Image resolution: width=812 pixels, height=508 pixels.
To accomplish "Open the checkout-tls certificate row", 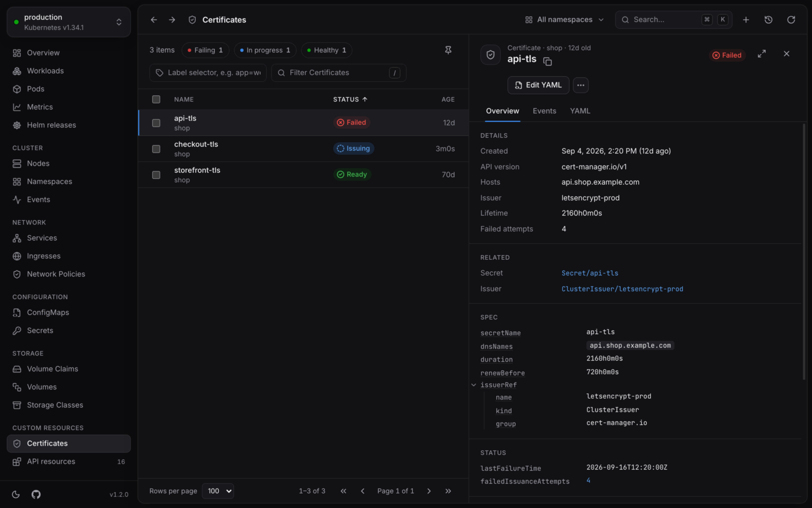I will (303, 149).
